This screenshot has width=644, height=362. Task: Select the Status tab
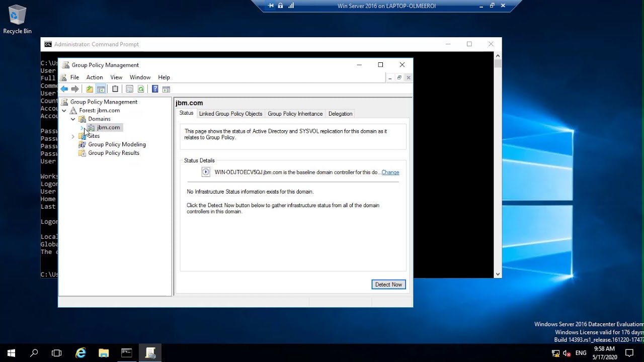point(186,113)
